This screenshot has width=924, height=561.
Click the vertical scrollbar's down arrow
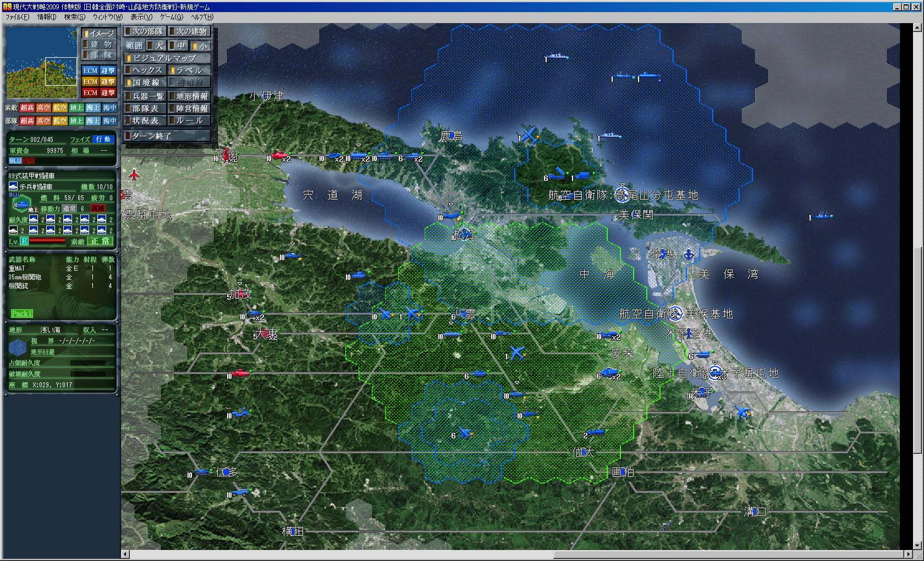click(x=917, y=546)
